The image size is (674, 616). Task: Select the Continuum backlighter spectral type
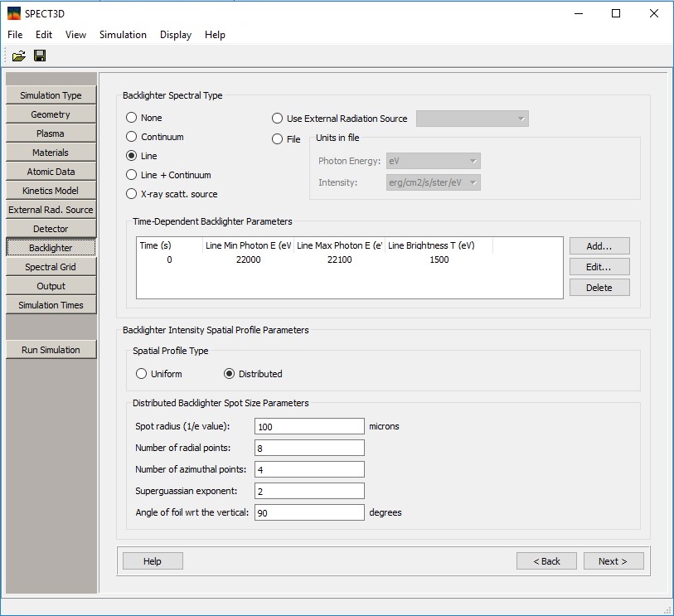132,137
